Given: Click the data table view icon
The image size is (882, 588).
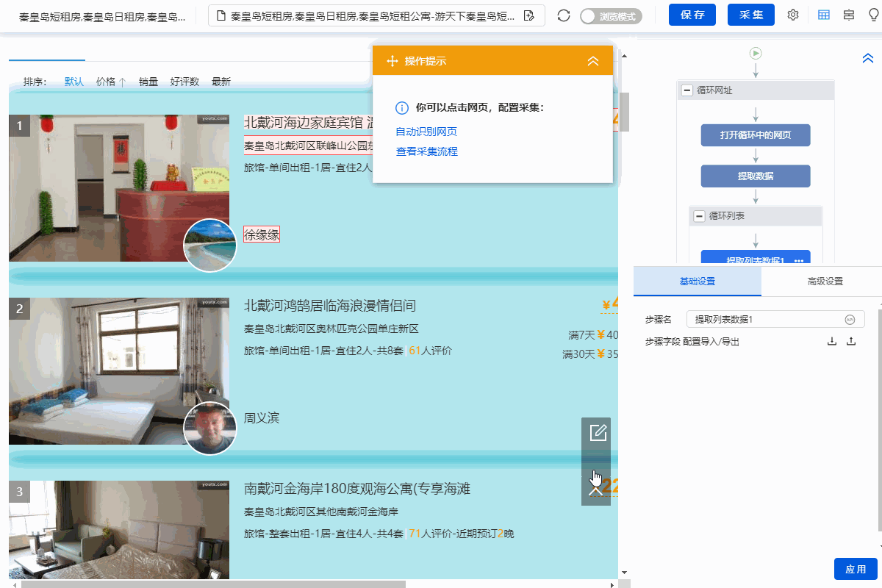Looking at the screenshot, I should click(x=824, y=15).
